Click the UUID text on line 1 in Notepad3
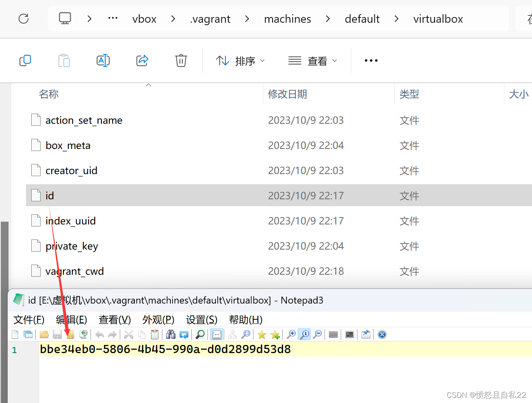Image resolution: width=532 pixels, height=403 pixels. (x=165, y=349)
